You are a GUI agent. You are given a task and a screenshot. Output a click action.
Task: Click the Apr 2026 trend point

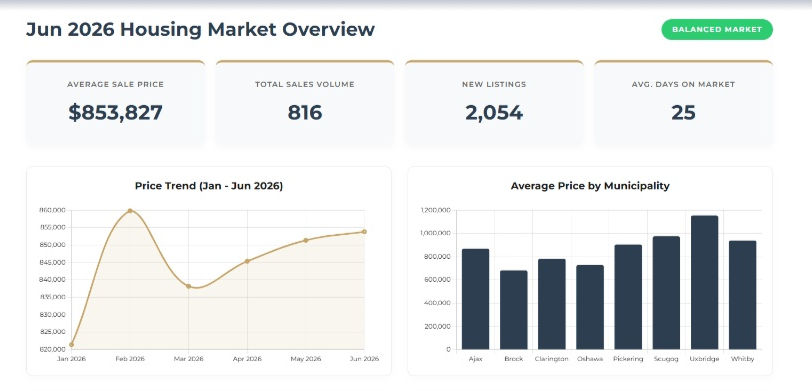(x=247, y=261)
